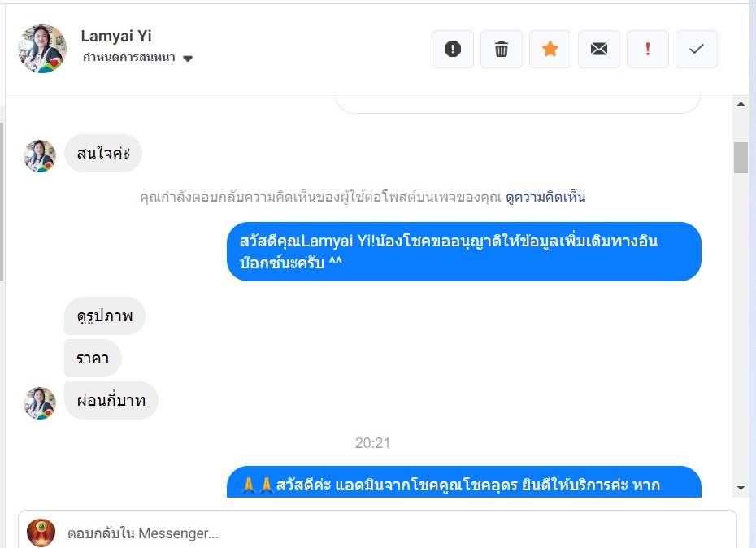Screen dimensions: 756x548
Task: Open the ดูความคิดเห็น link
Action: tap(545, 197)
